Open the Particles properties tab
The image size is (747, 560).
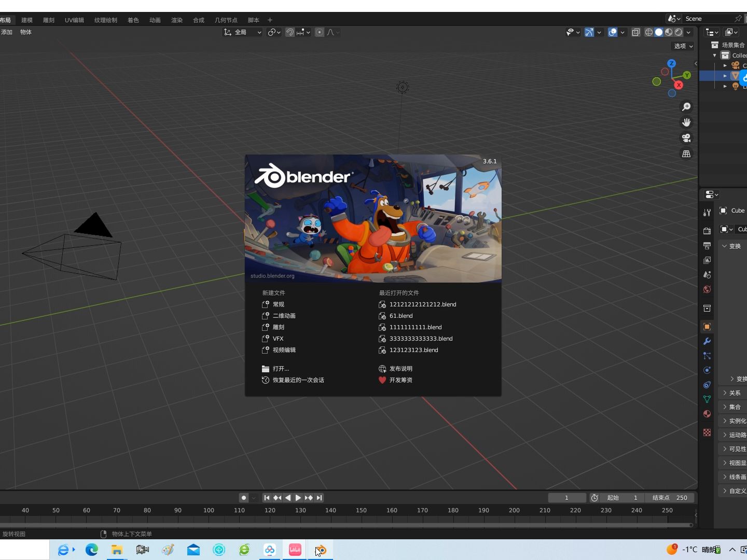(x=707, y=356)
